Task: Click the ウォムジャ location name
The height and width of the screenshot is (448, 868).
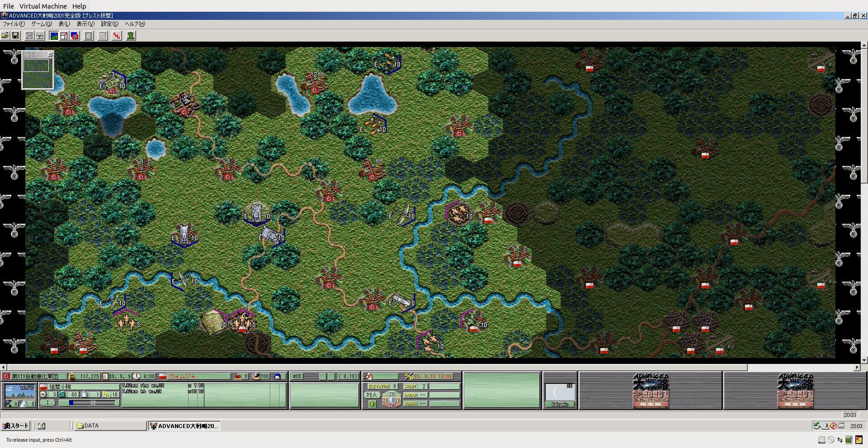Action: (x=182, y=376)
